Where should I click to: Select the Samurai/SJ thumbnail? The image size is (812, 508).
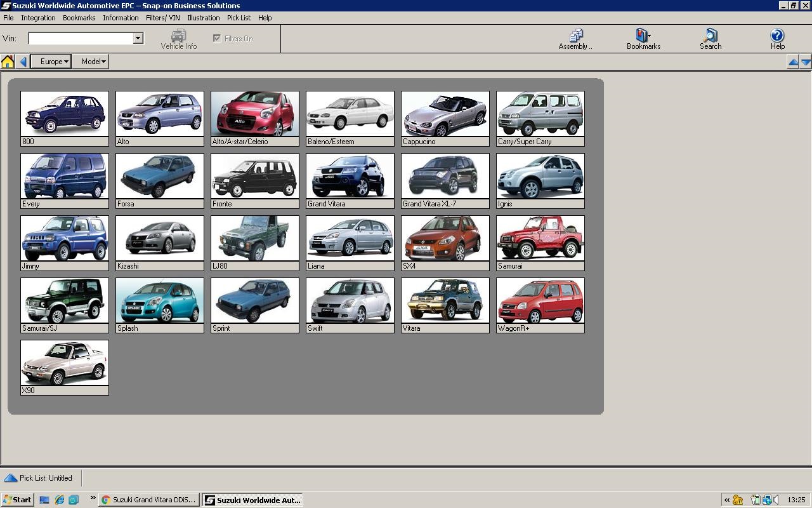(x=65, y=305)
